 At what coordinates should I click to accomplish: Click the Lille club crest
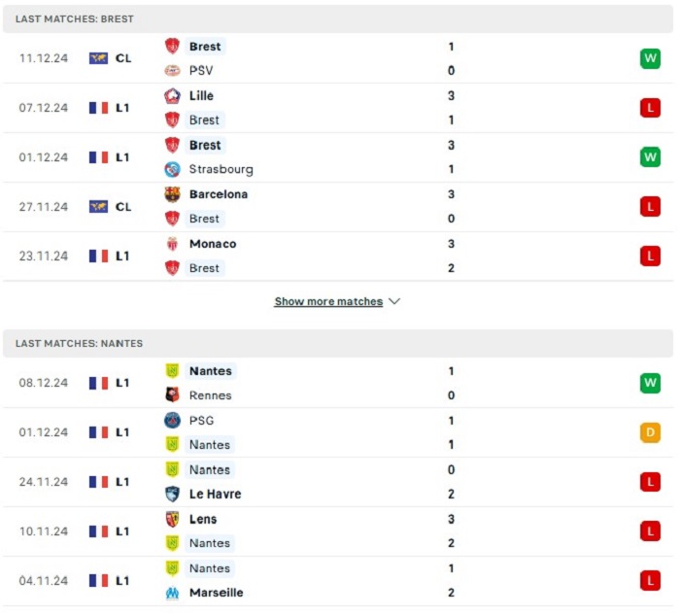click(173, 95)
